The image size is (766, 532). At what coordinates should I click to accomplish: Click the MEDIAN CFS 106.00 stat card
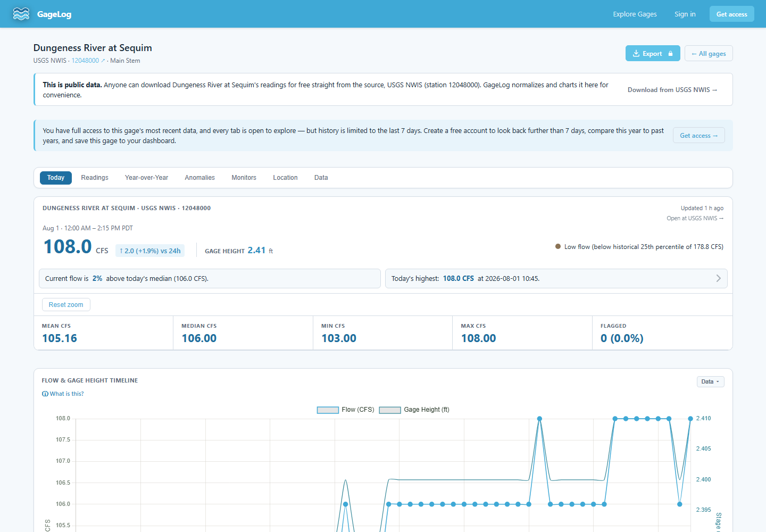(243, 333)
